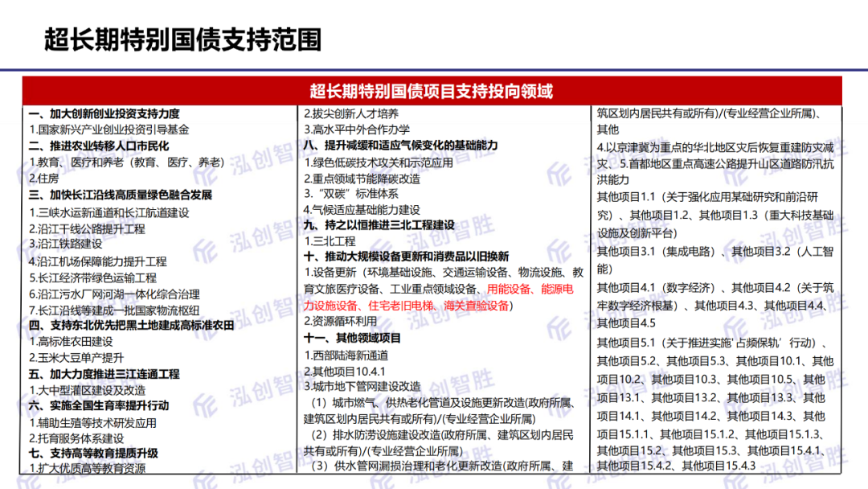
Task: Click heading 九、持之以恒推进三北工程建设
Action: pyautogui.click(x=379, y=225)
